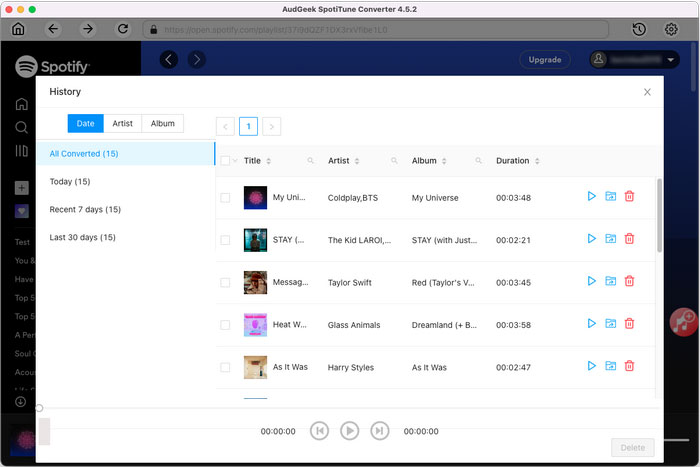700x467 pixels.
Task: Sort the list by Title
Action: point(269,161)
